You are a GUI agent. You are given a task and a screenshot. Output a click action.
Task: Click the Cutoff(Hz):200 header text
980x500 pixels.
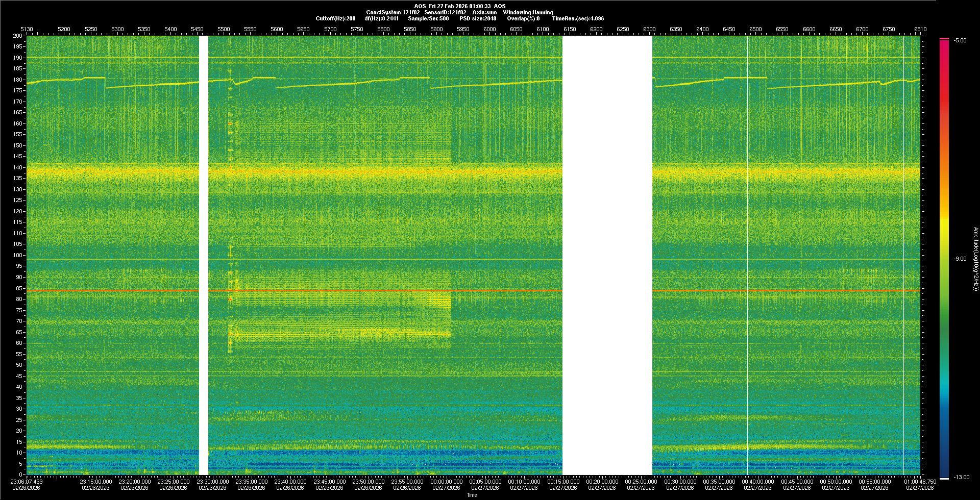(335, 18)
